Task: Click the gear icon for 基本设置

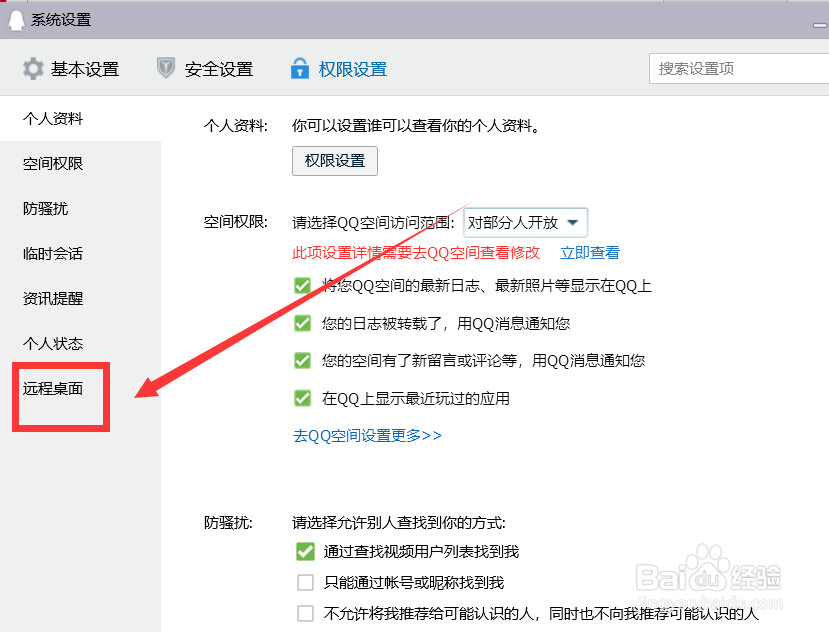Action: pyautogui.click(x=33, y=69)
